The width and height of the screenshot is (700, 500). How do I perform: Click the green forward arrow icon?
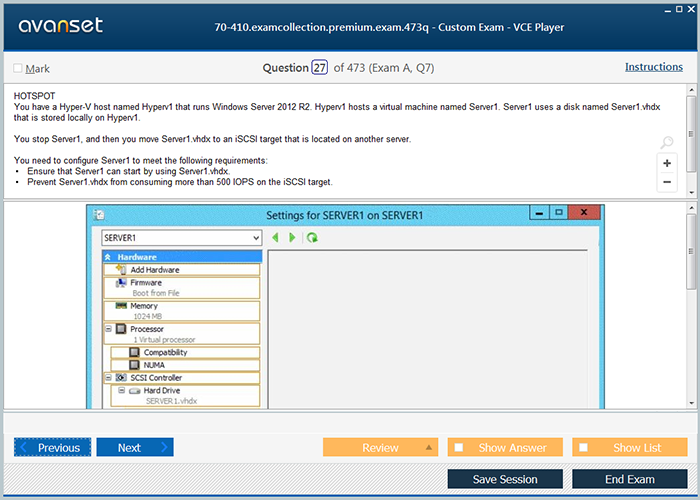[292, 238]
